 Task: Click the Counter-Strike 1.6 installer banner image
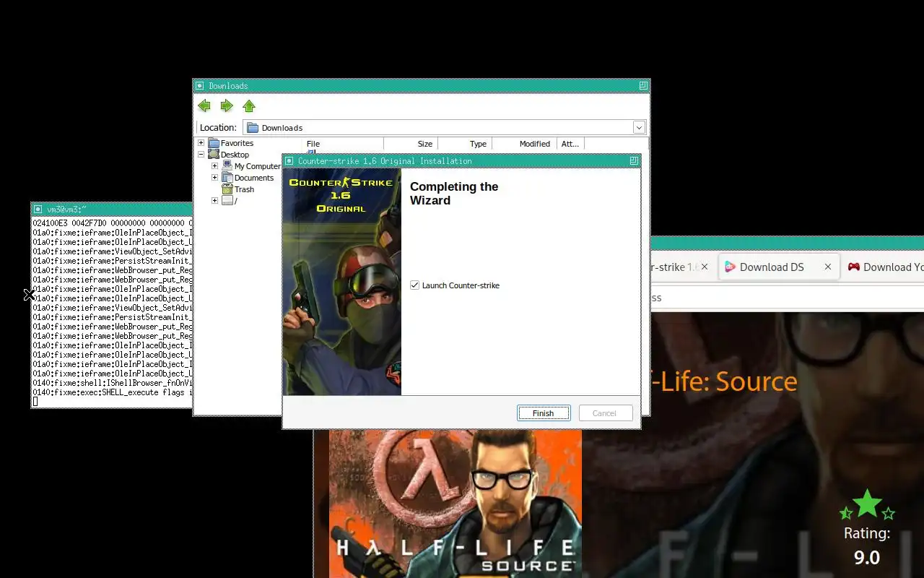pyautogui.click(x=342, y=282)
